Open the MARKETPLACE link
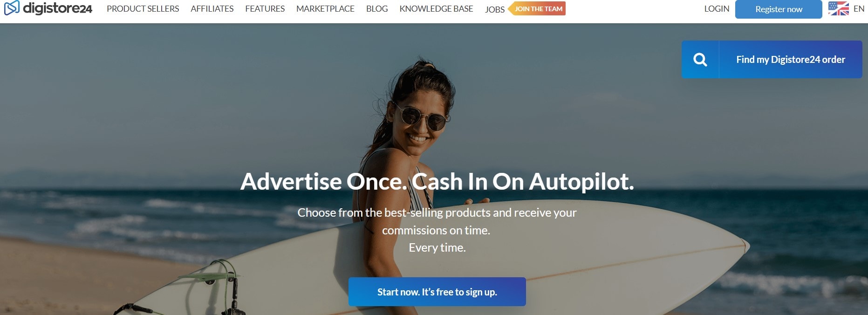The width and height of the screenshot is (868, 315). 325,9
